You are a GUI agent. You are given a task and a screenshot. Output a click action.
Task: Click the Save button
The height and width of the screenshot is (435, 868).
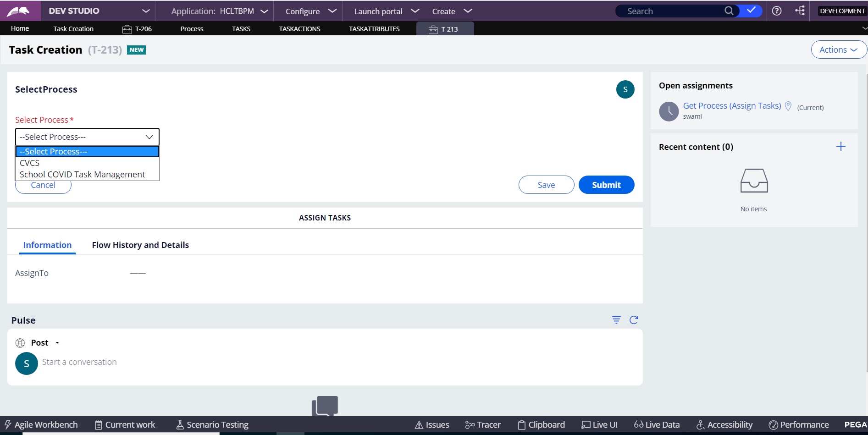(x=547, y=185)
